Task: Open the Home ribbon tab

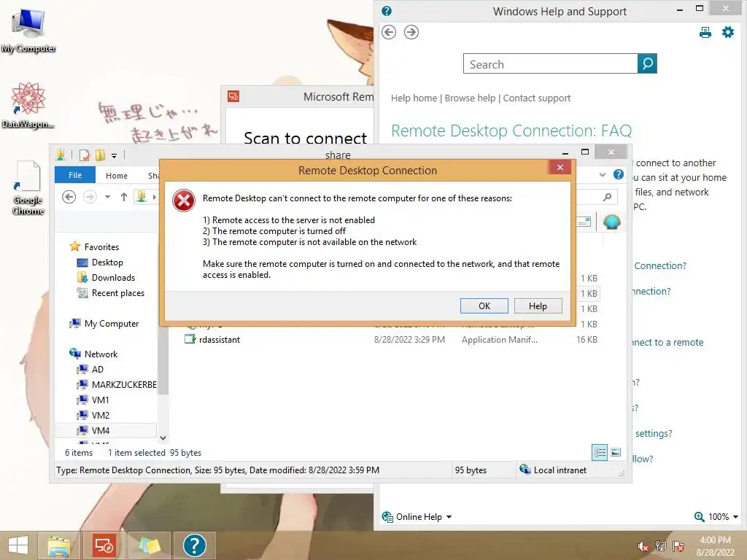Action: tap(117, 175)
